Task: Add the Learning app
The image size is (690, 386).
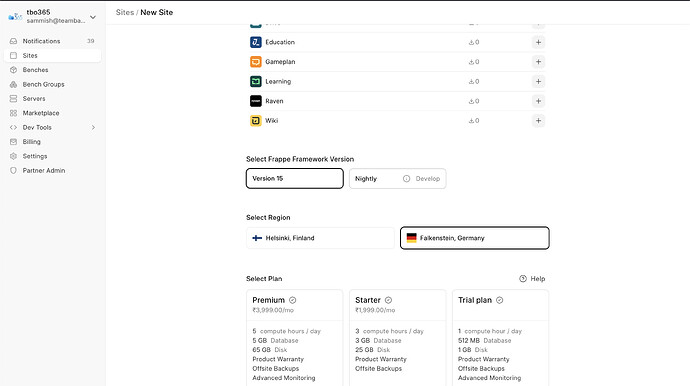Action: pos(538,81)
